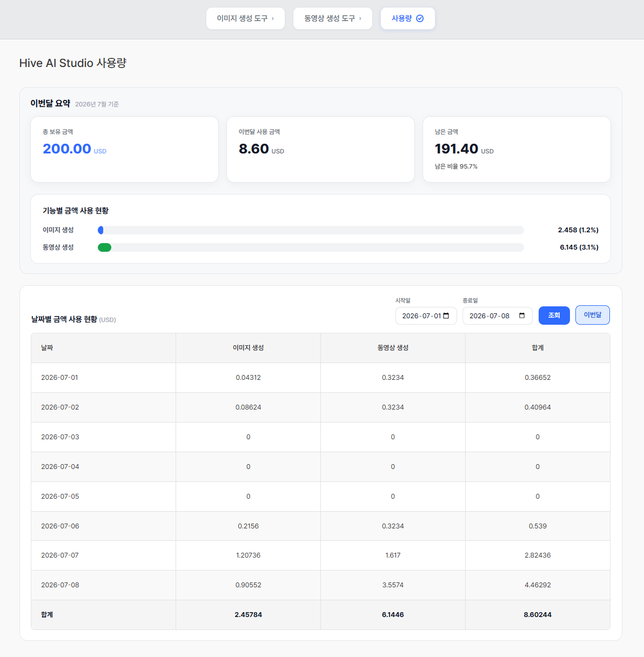
Task: Select the 2026-07-04 date row cell
Action: [x=103, y=467]
